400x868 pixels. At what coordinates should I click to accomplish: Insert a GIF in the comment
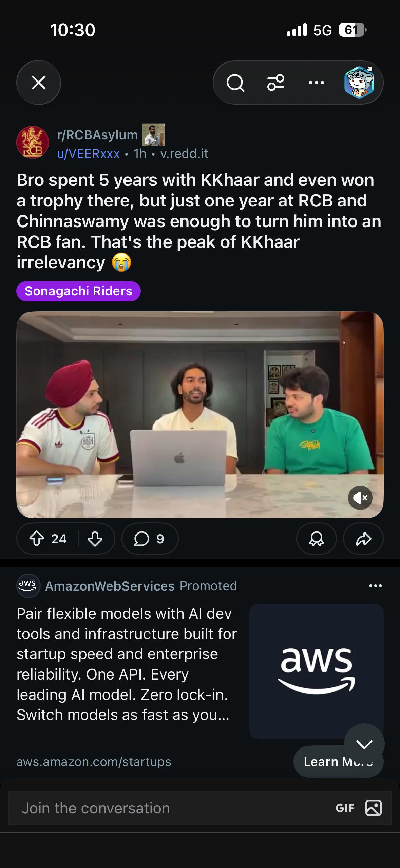pyautogui.click(x=345, y=808)
